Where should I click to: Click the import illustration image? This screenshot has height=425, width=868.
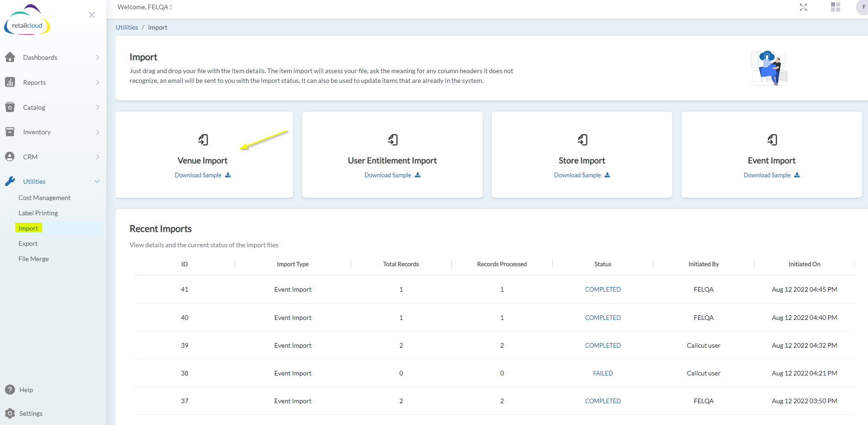[x=769, y=68]
